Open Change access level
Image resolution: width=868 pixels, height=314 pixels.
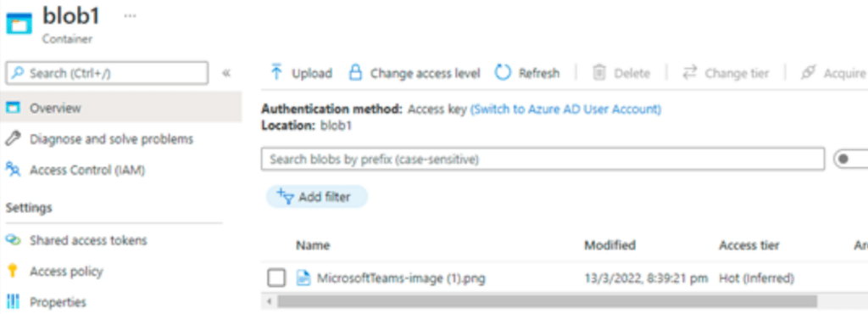(x=426, y=73)
